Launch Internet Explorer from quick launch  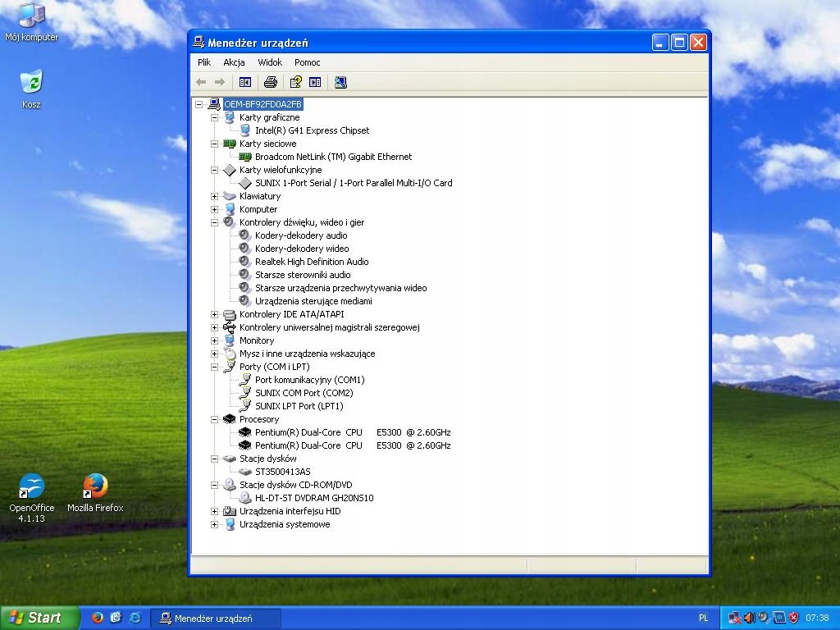pos(135,618)
